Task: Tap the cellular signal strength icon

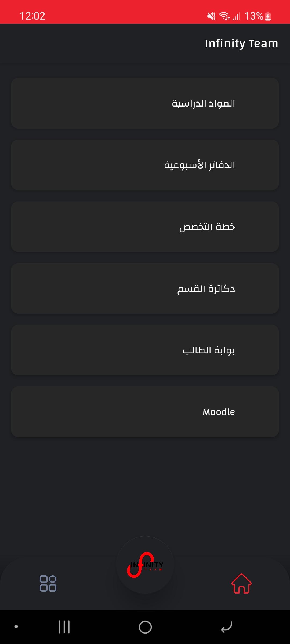Action: [x=236, y=16]
